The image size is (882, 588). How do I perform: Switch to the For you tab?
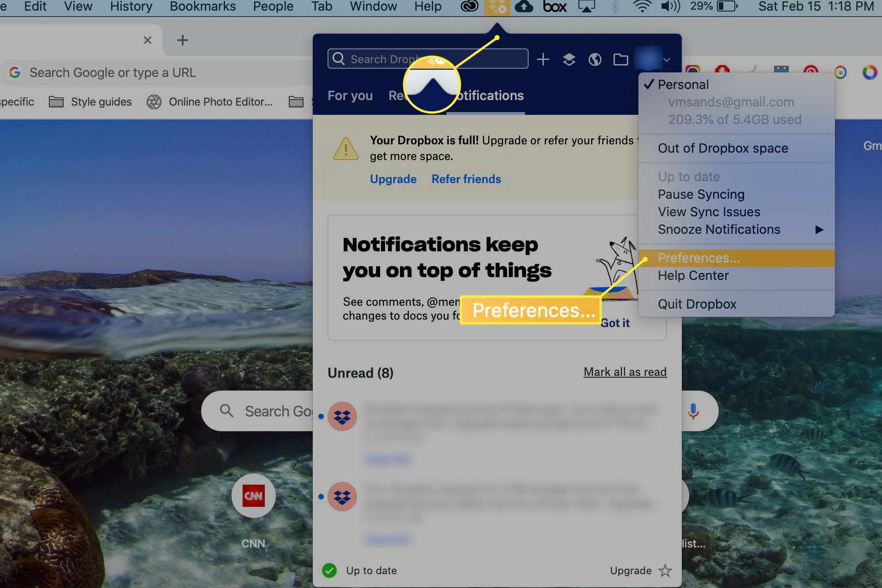tap(350, 95)
